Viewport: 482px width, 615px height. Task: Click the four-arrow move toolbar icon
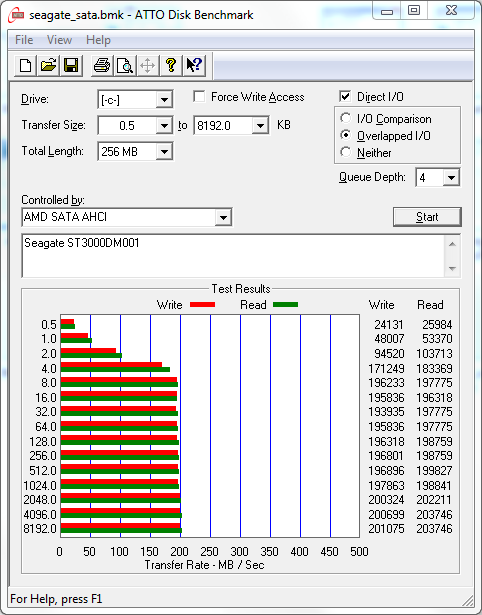[x=147, y=65]
